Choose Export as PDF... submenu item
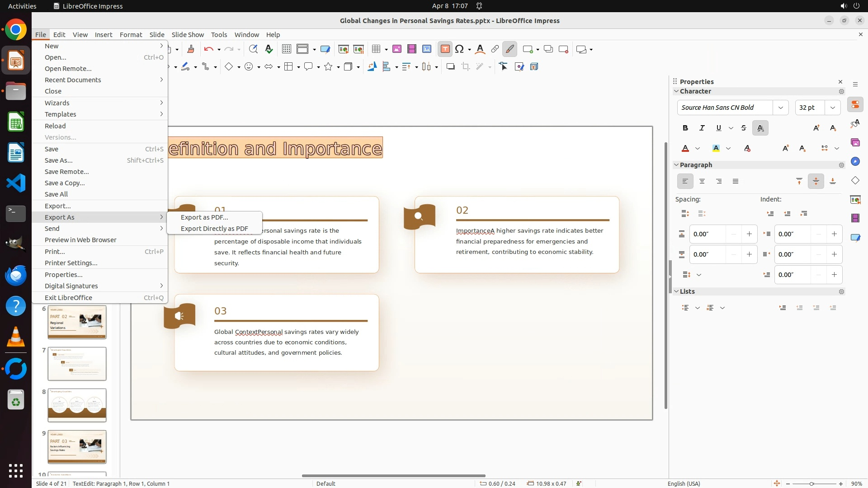 point(204,217)
